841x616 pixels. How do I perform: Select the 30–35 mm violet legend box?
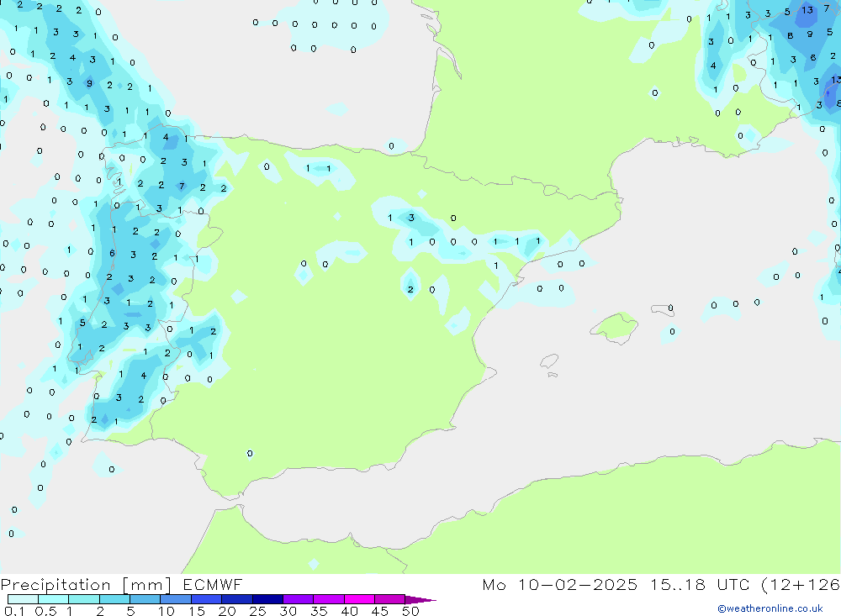[x=299, y=599]
